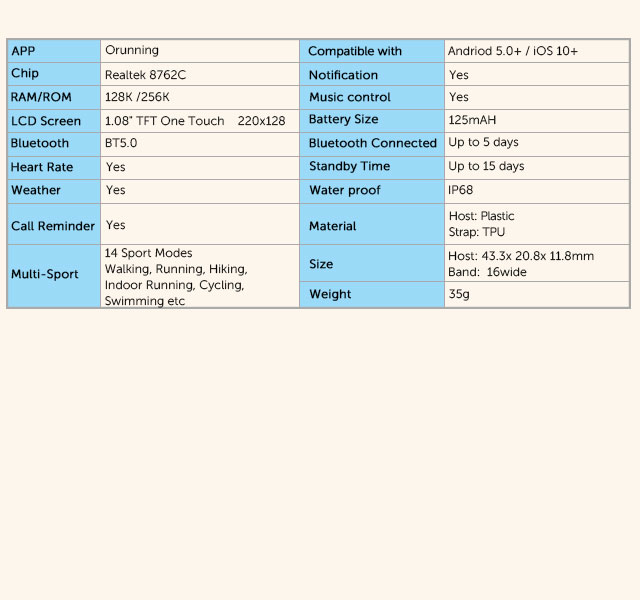
Task: Select the Standby Time label
Action: pos(349,166)
